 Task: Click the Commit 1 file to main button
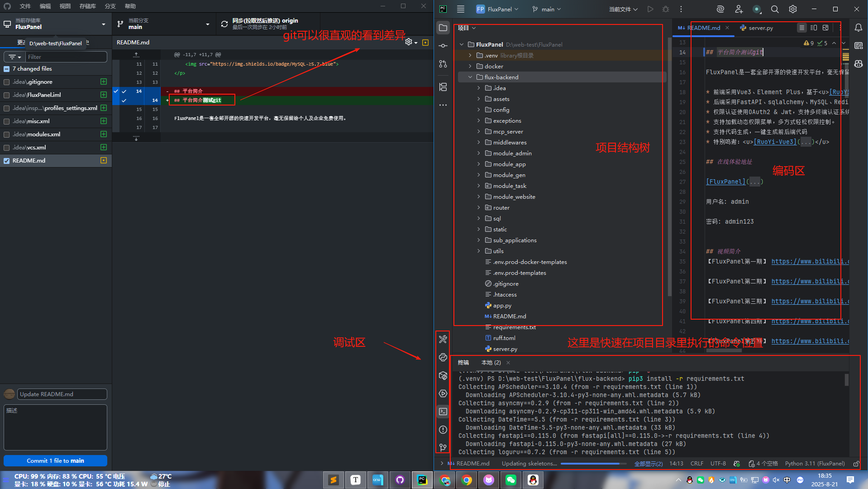click(x=55, y=460)
